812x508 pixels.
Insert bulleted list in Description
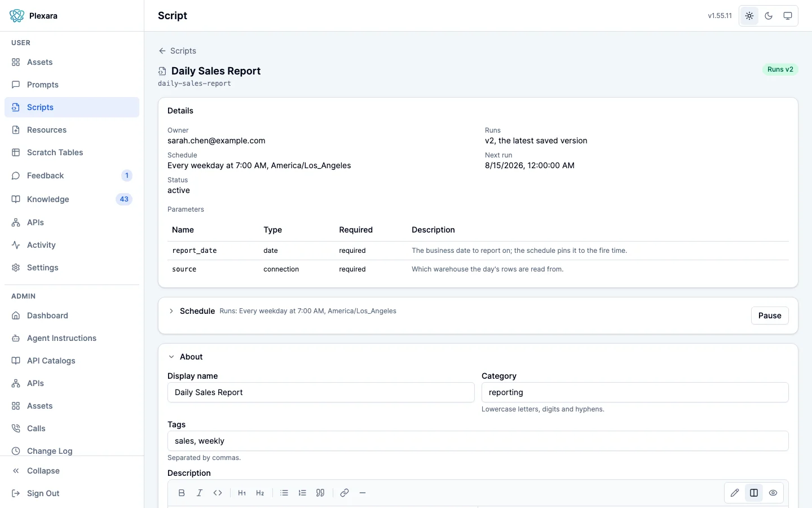284,493
